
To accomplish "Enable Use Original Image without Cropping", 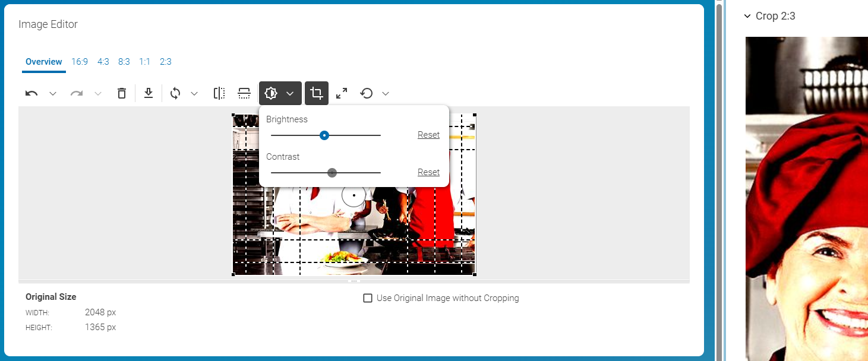I will pyautogui.click(x=367, y=297).
